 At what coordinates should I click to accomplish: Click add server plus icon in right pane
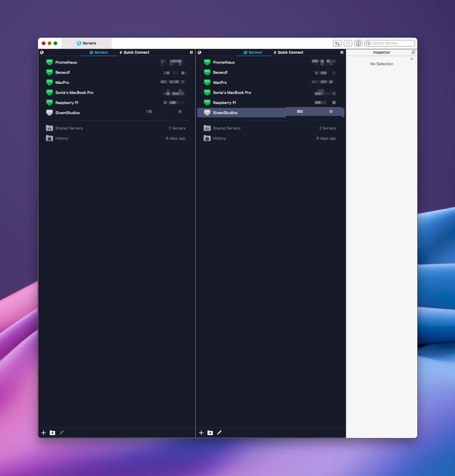pos(201,432)
